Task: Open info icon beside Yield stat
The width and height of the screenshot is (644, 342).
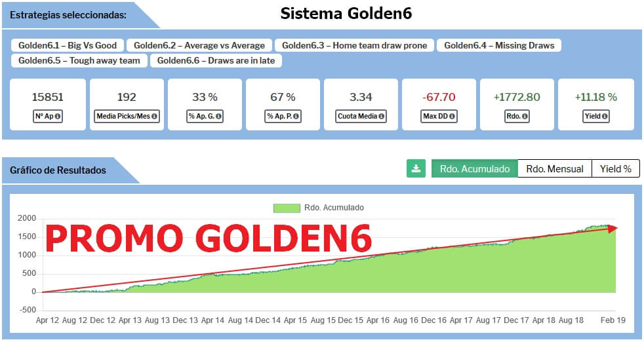Action: click(x=605, y=116)
